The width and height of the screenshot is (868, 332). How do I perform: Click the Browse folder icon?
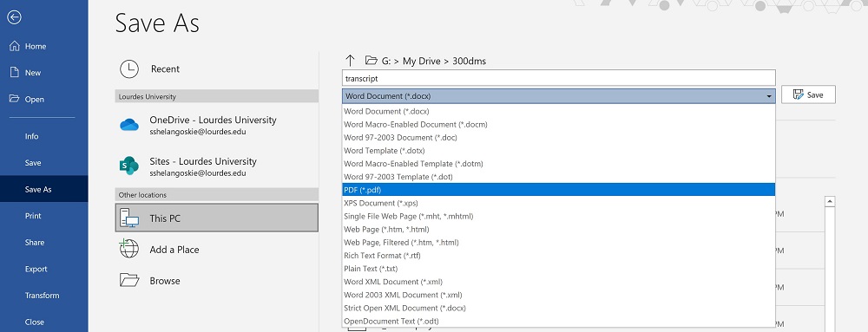(x=129, y=281)
